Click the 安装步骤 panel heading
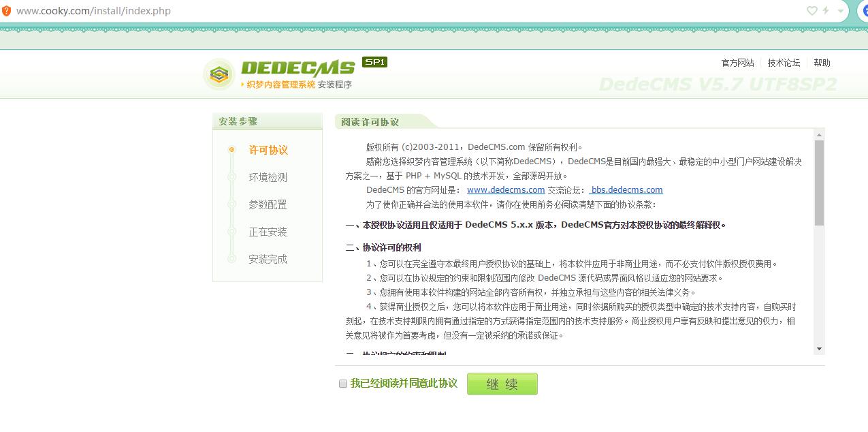Image resolution: width=868 pixels, height=432 pixels. (x=238, y=121)
